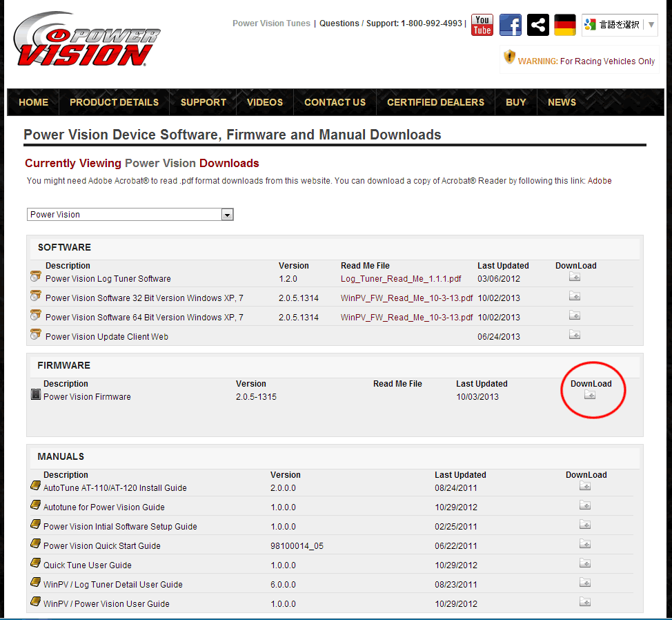Click book icon beside Quick Tune User Guide

click(x=36, y=563)
